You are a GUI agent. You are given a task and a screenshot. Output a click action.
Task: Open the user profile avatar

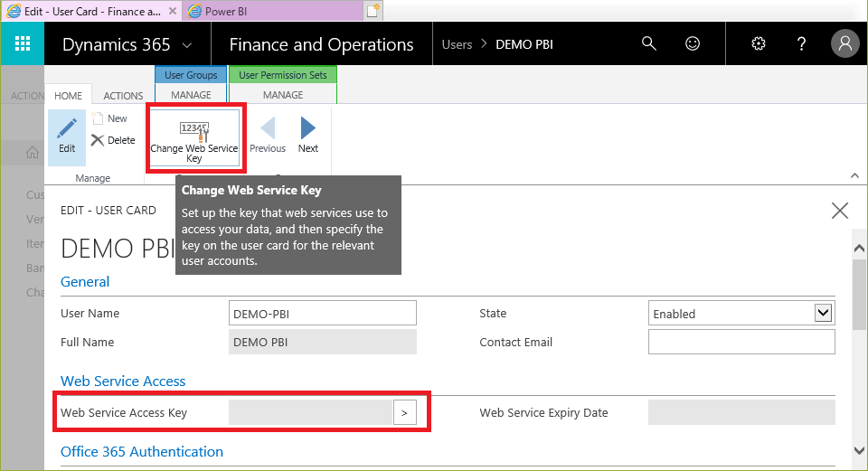[x=844, y=43]
